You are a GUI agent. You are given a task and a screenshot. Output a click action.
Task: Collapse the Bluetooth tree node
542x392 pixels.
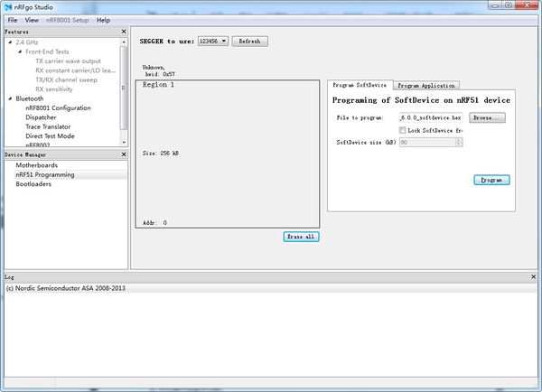pos(10,98)
